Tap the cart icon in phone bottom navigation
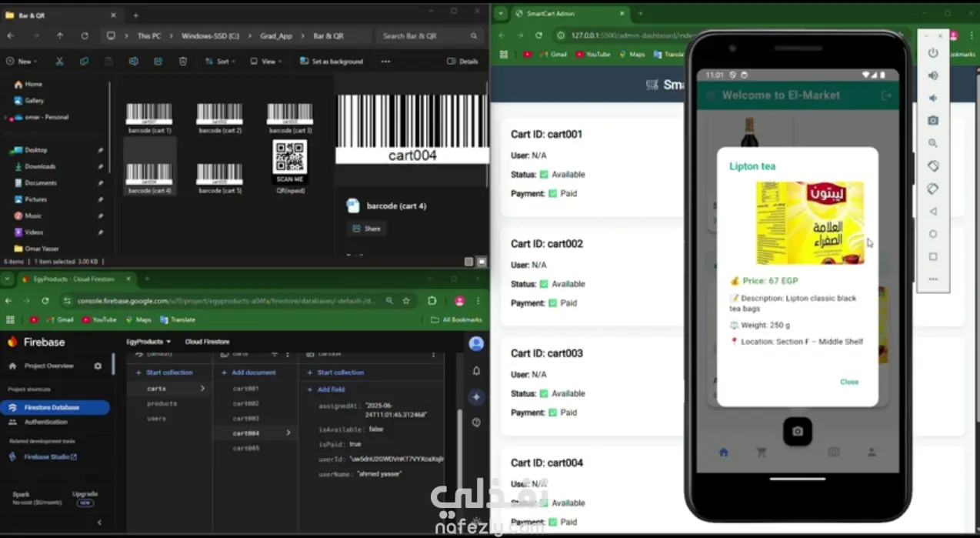Screen dimensions: 980x538 762,453
